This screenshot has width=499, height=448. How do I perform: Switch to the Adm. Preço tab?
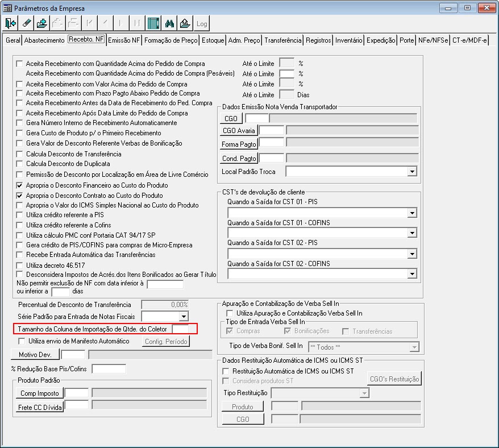[244, 40]
